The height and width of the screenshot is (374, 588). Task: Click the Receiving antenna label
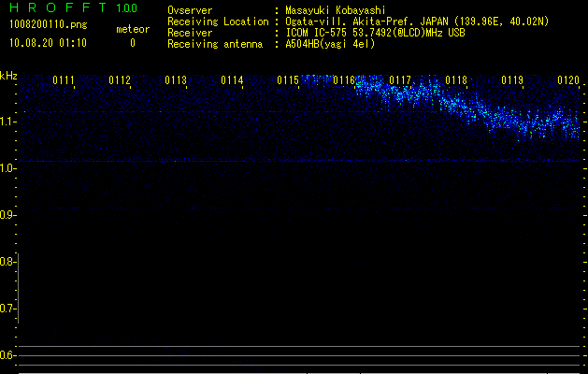[215, 44]
